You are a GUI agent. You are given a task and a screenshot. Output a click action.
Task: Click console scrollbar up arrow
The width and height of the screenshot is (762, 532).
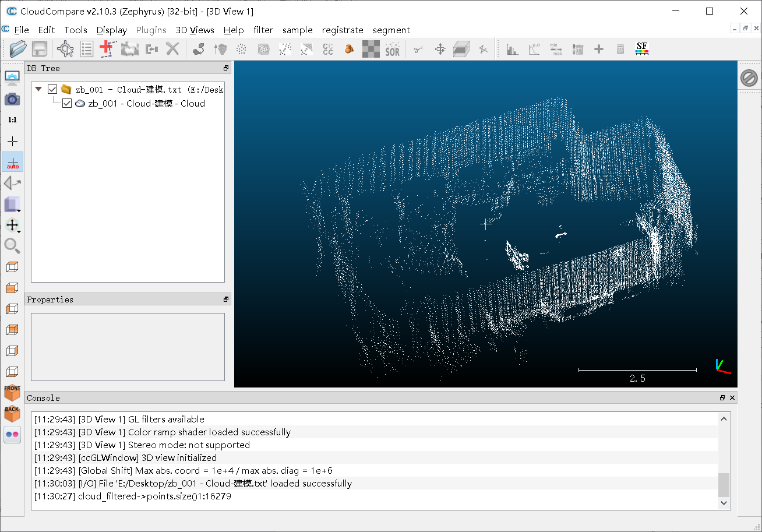[x=724, y=418]
